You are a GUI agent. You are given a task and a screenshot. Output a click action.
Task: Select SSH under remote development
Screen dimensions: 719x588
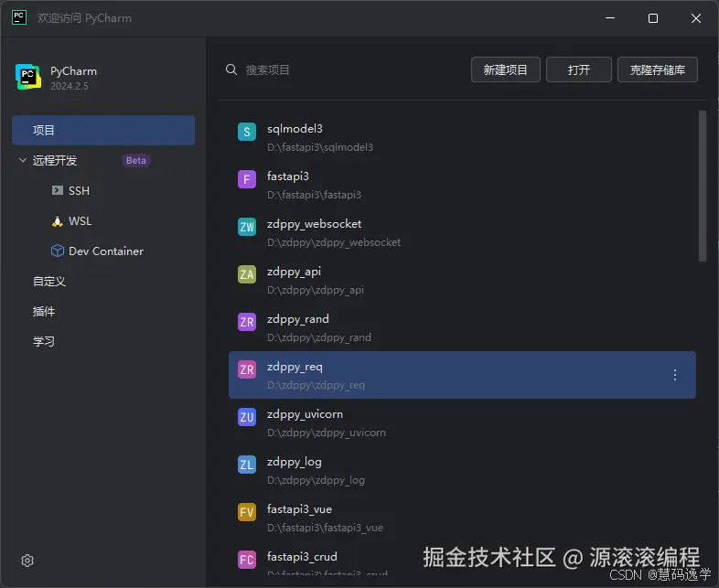pos(79,190)
